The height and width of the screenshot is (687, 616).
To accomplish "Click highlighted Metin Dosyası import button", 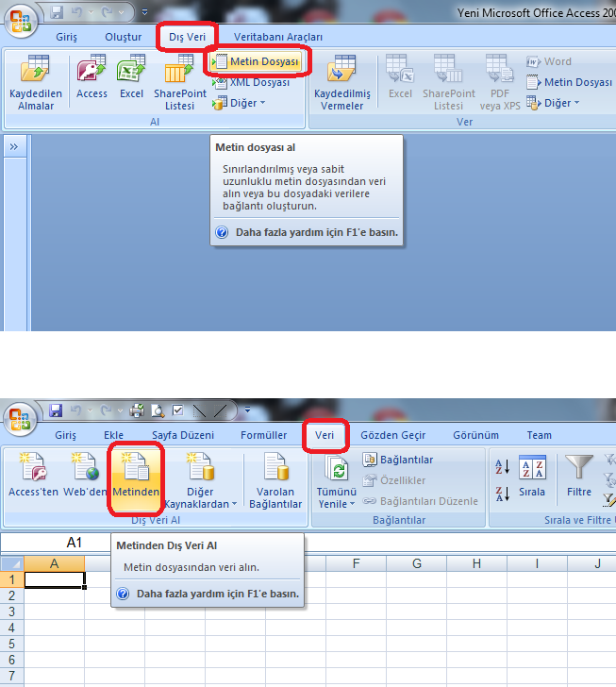I will click(255, 62).
